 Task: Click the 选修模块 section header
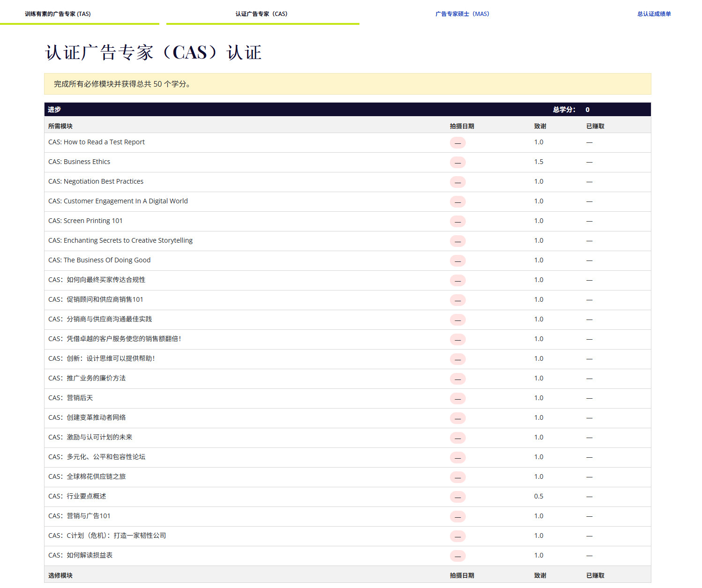tap(60, 575)
